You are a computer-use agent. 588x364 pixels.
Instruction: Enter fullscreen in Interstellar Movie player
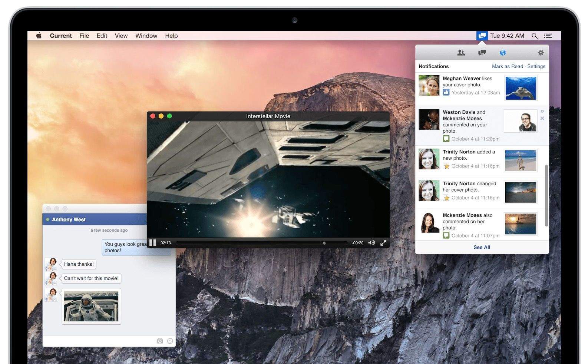(x=383, y=243)
